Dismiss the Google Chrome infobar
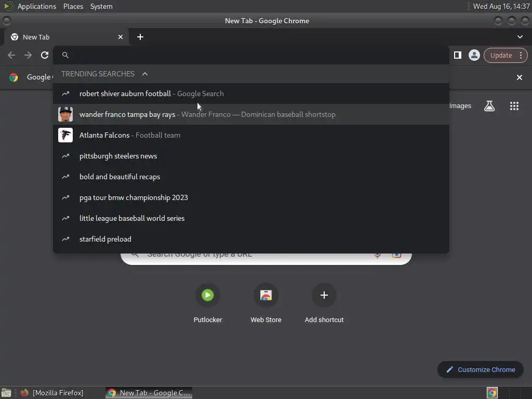The height and width of the screenshot is (399, 532). 519,77
